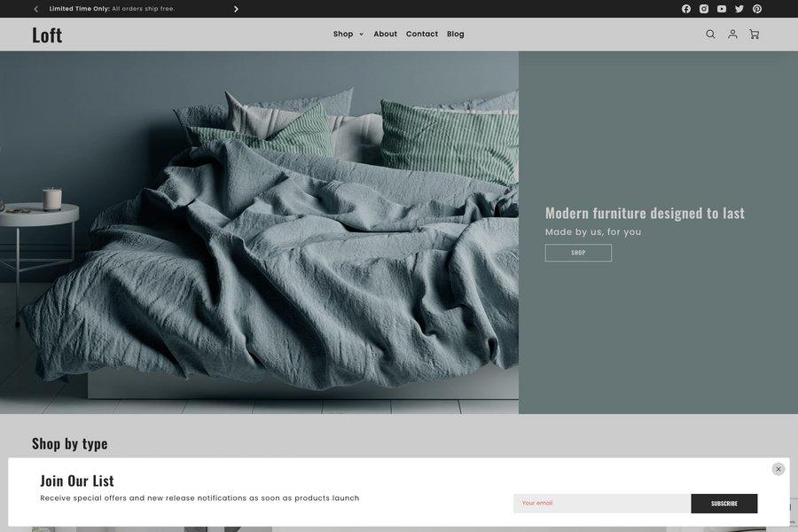Open the Twitter social icon
Image resolution: width=798 pixels, height=532 pixels.
[x=739, y=8]
